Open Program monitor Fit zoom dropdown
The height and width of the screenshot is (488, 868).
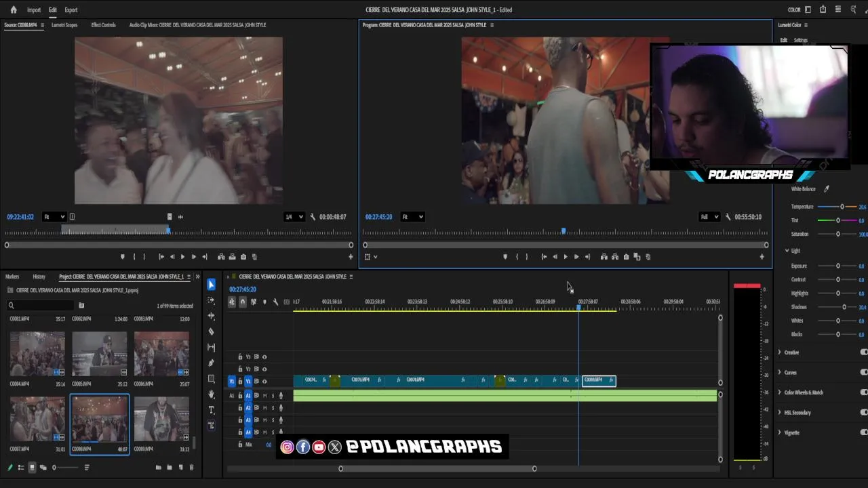click(x=412, y=217)
